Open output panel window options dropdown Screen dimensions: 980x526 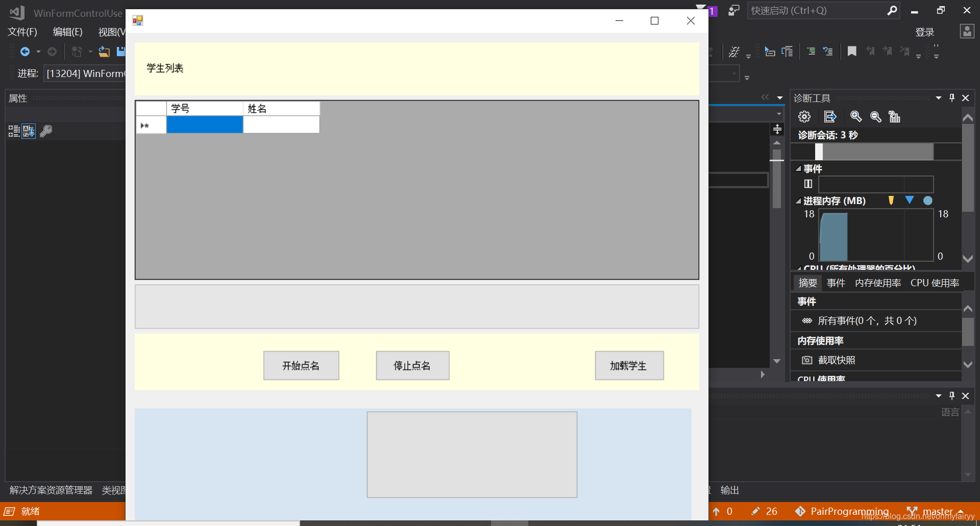tap(938, 396)
